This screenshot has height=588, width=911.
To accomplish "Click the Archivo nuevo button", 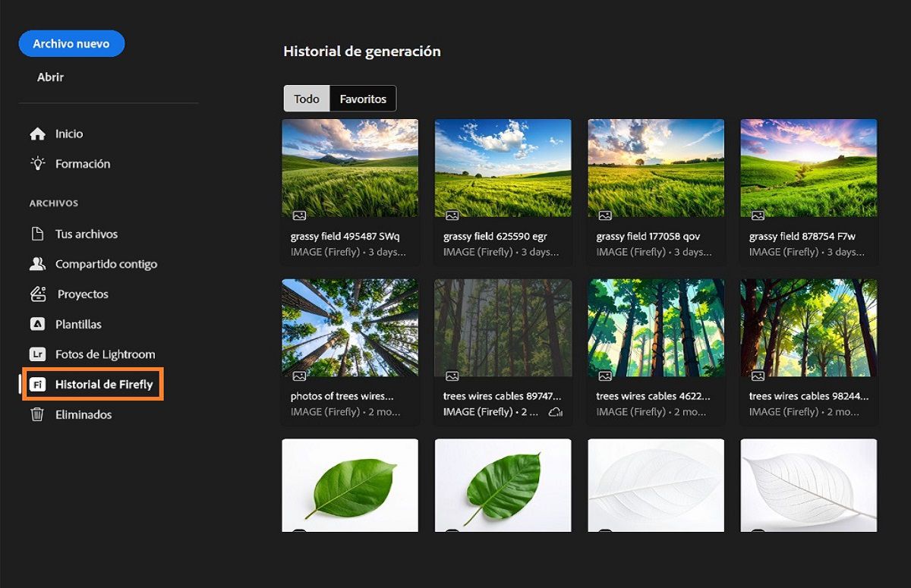I will pyautogui.click(x=71, y=44).
